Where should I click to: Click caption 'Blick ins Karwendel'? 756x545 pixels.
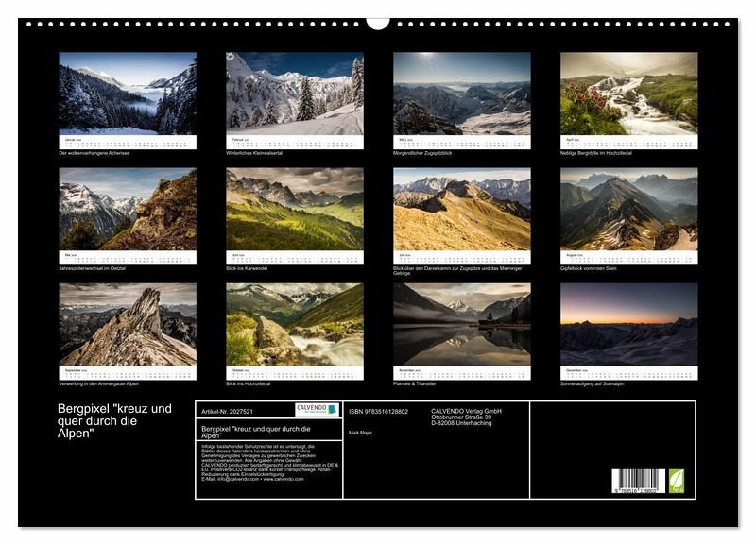(247, 268)
